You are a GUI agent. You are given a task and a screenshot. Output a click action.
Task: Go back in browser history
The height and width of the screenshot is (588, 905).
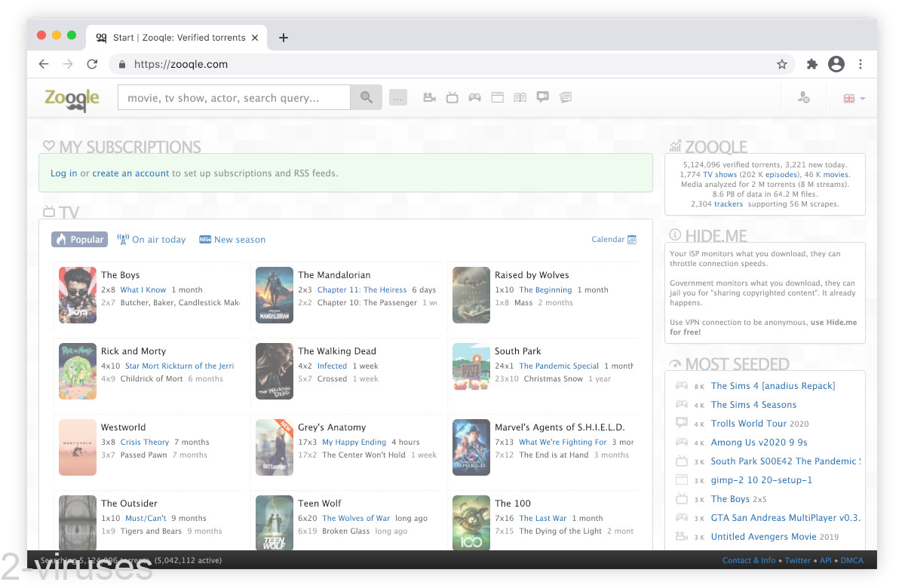(44, 64)
